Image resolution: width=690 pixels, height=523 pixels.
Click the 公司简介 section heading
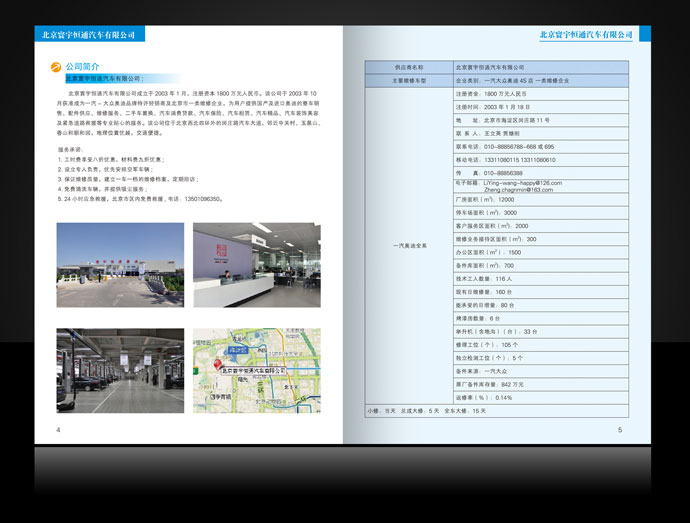point(82,66)
